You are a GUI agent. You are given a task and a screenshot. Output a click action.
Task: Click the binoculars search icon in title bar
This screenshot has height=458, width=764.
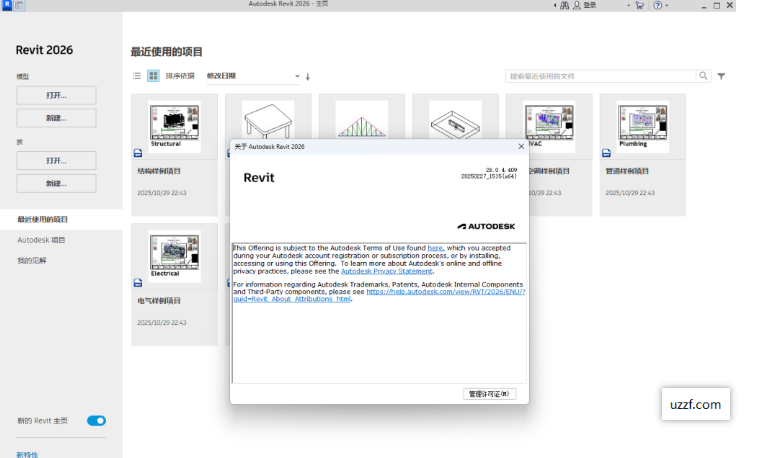(x=564, y=5)
